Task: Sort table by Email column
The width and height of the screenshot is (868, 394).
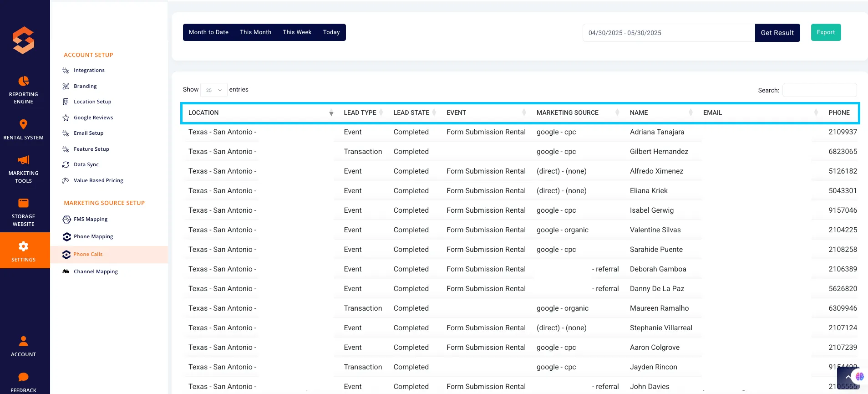Action: 761,113
